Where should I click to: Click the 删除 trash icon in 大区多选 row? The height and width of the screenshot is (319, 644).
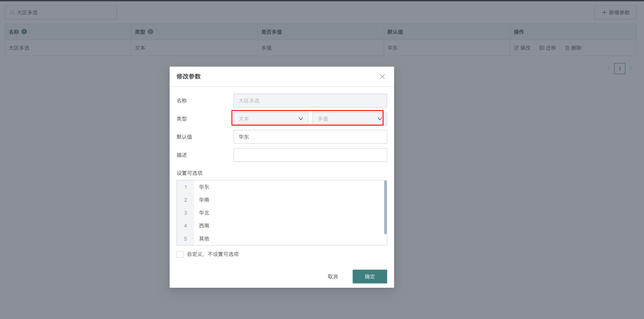(567, 48)
